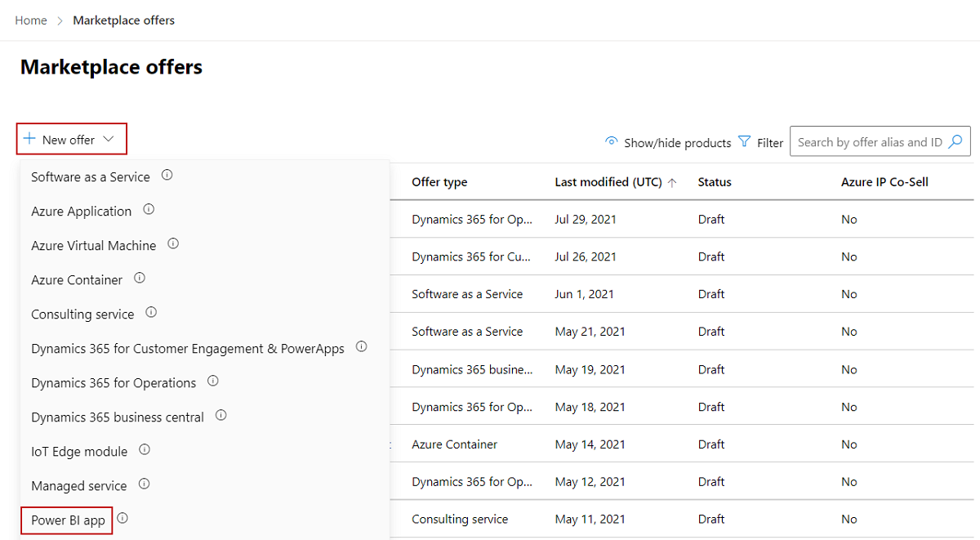This screenshot has height=540, width=980.
Task: Click the Offer type column header
Action: tap(439, 182)
